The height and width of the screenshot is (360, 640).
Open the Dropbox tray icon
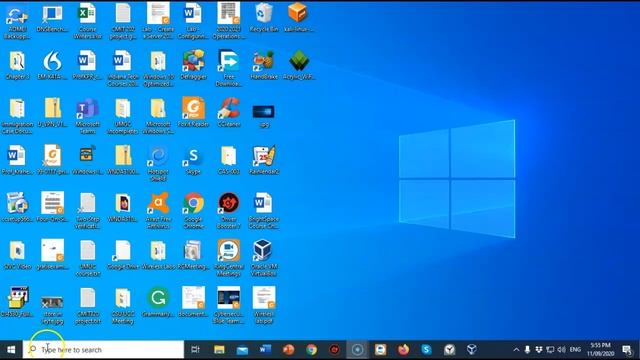click(x=539, y=350)
